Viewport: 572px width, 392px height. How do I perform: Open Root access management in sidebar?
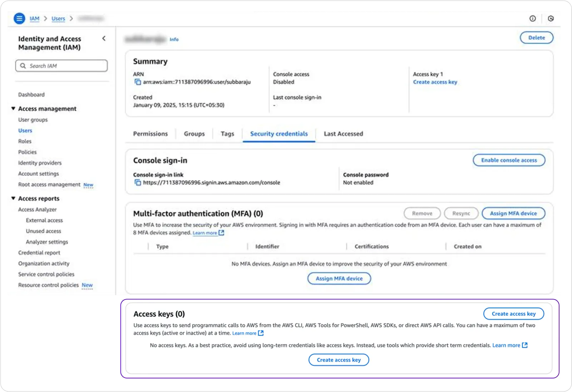49,184
